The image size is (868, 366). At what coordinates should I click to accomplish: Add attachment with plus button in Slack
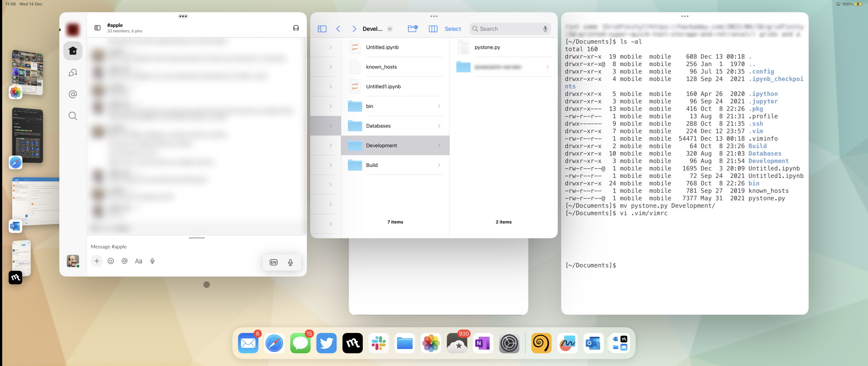97,261
